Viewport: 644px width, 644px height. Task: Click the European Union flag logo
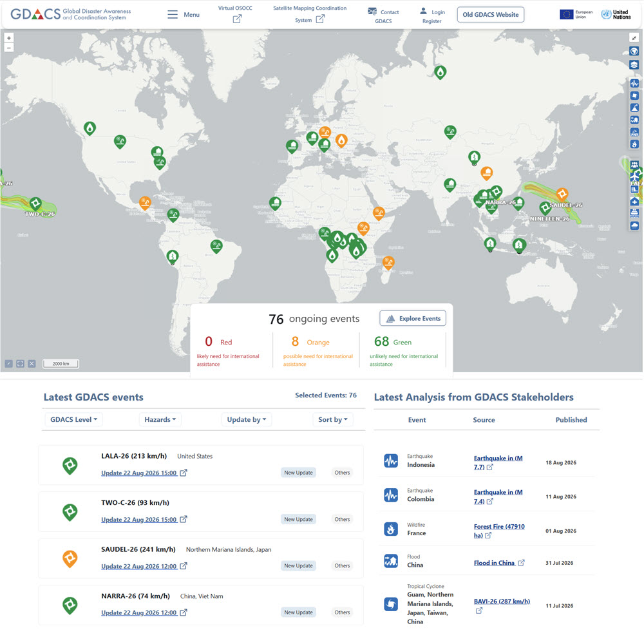pyautogui.click(x=576, y=14)
